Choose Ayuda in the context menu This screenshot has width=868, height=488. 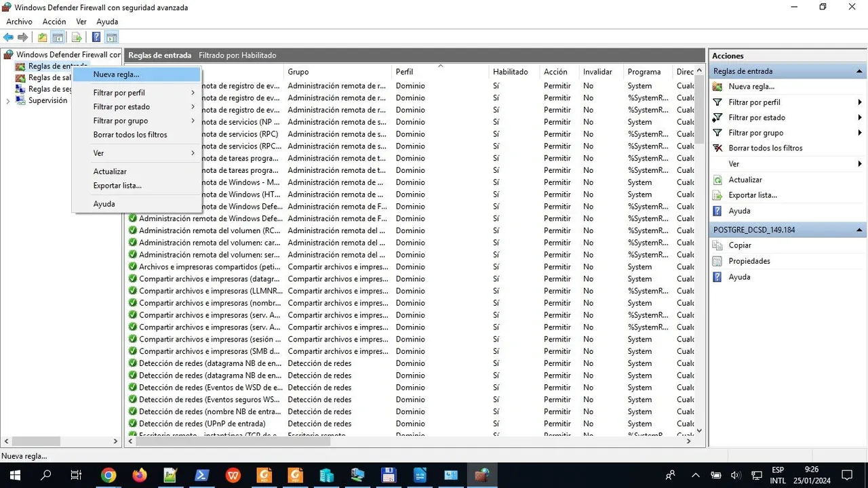(x=136, y=204)
